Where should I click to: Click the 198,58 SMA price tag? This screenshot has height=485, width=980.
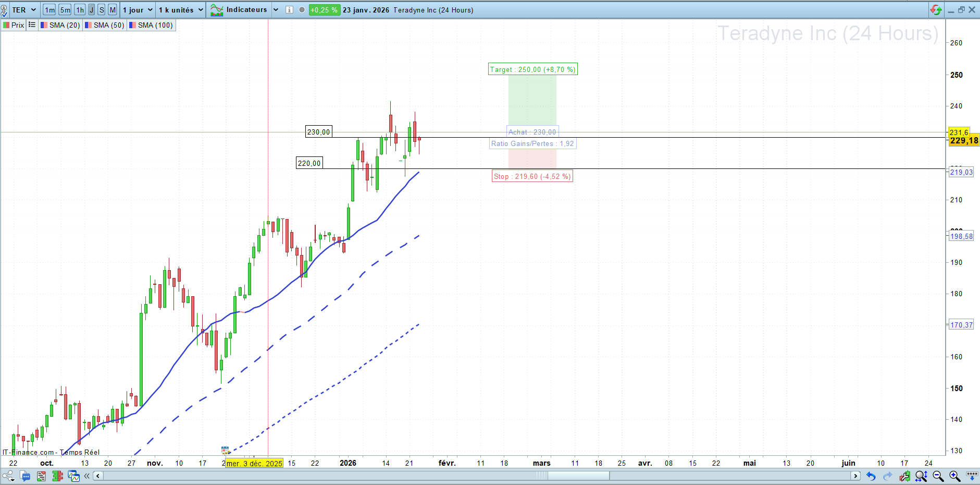(961, 236)
